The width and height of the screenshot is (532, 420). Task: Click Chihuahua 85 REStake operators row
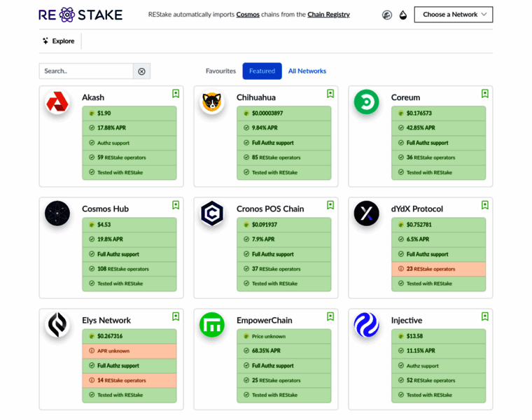coord(284,157)
